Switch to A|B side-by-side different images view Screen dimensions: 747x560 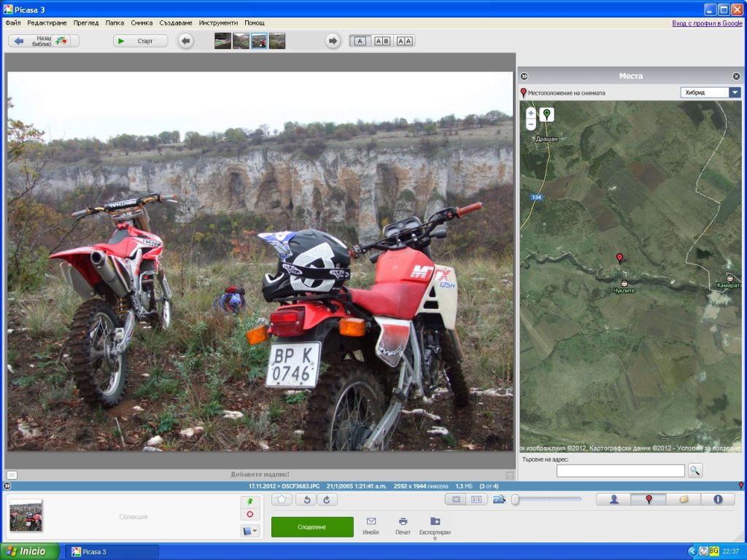382,41
